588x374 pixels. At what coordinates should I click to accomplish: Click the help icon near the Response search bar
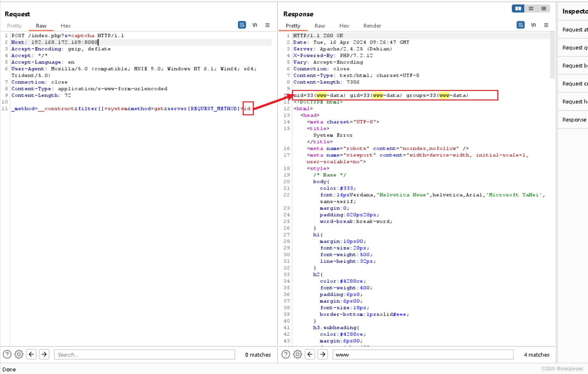click(x=285, y=354)
